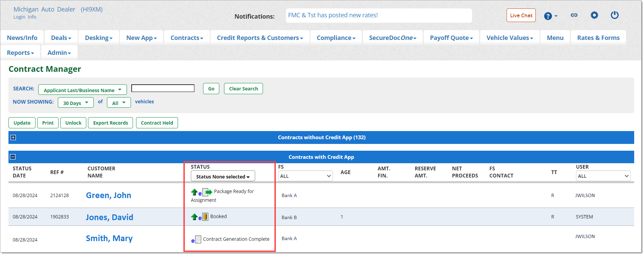Click the power logout icon

click(x=615, y=15)
